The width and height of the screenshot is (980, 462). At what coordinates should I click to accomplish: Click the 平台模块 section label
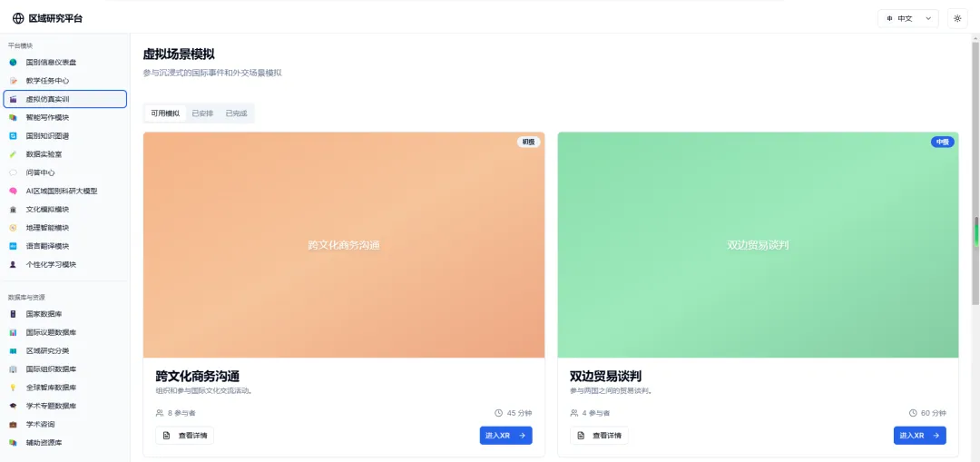[20, 45]
